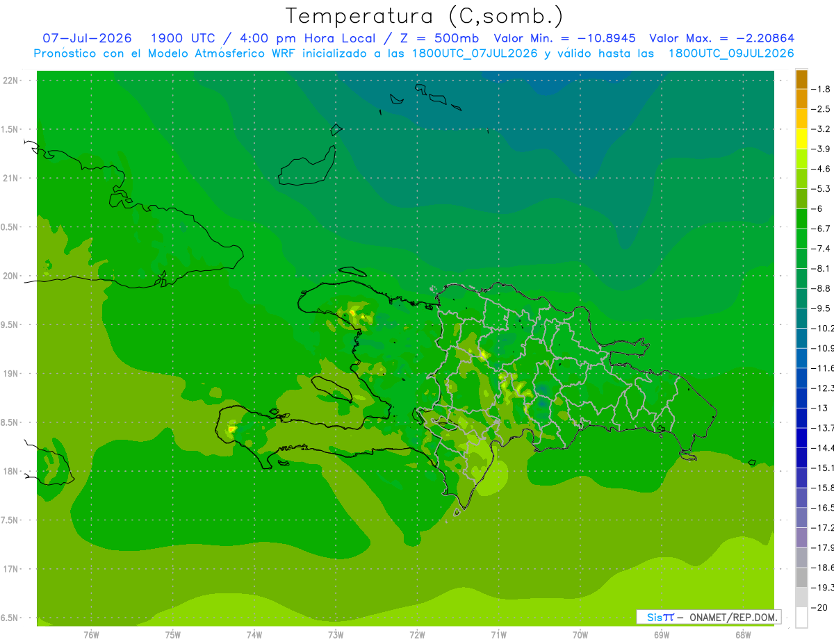Click the purple legend swatch above -17.9

point(801,538)
